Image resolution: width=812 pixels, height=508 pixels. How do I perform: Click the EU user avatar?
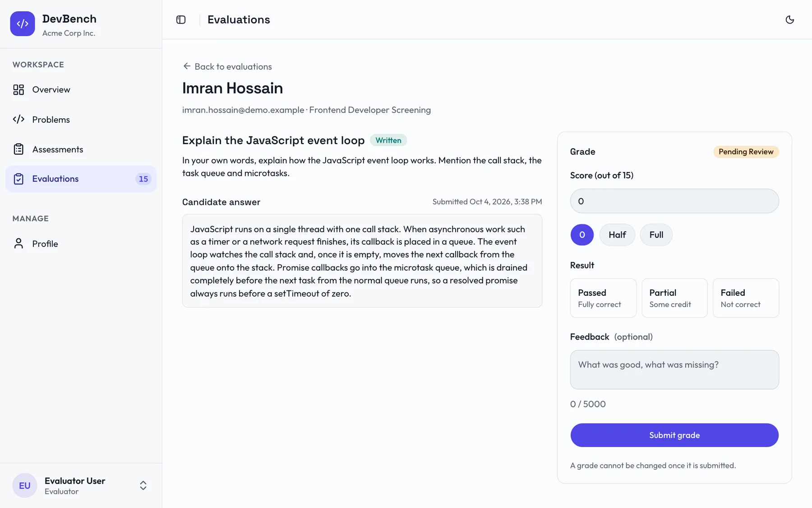pyautogui.click(x=25, y=485)
